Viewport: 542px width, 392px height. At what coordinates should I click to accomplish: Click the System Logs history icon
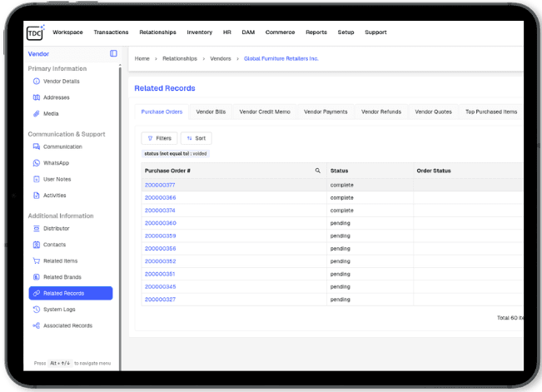[37, 310]
